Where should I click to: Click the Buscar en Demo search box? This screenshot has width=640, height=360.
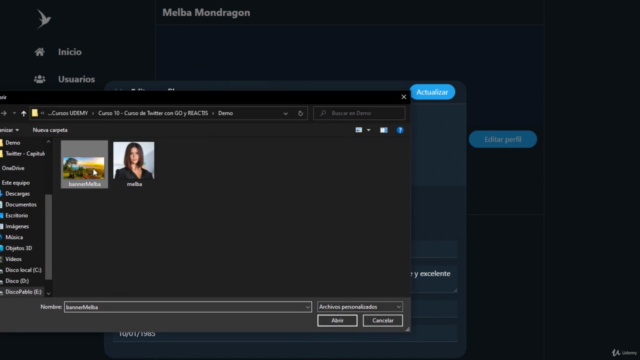359,113
